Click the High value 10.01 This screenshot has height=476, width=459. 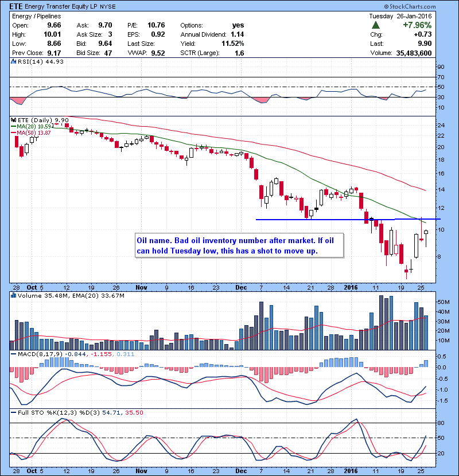coord(52,34)
